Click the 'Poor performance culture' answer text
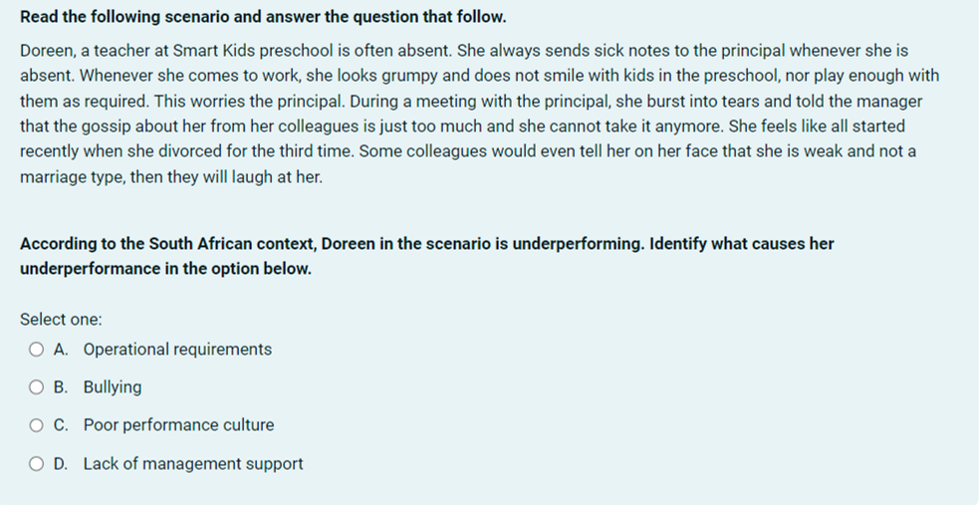Viewport: 980px width, 505px height. click(178, 425)
